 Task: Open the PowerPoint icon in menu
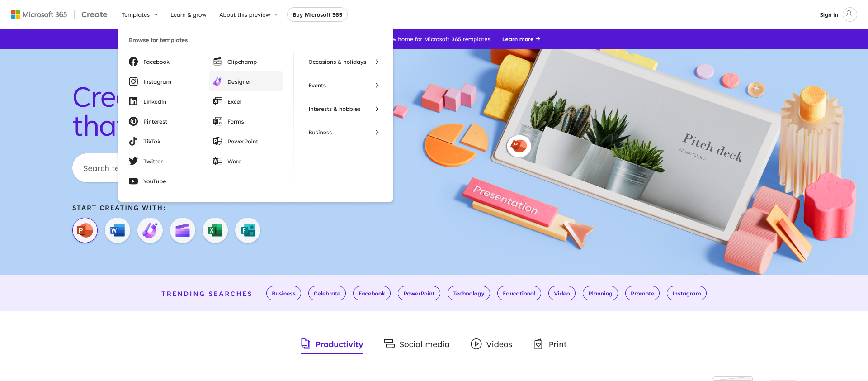coord(217,141)
